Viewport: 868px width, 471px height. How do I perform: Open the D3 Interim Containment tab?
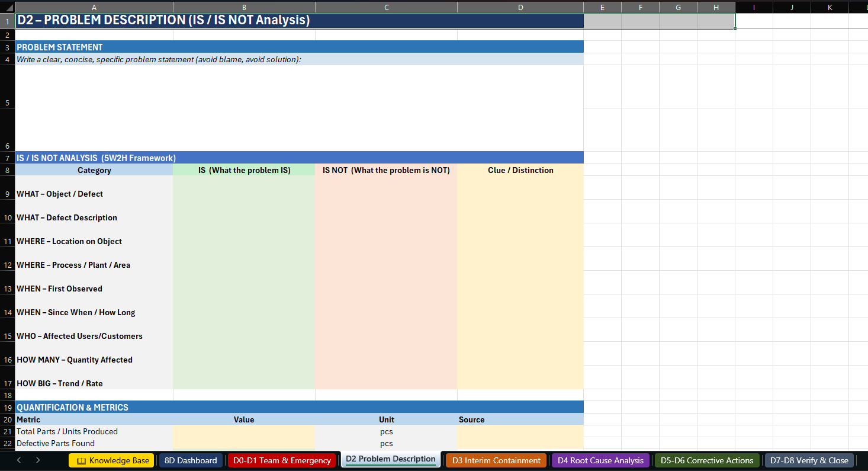point(496,460)
